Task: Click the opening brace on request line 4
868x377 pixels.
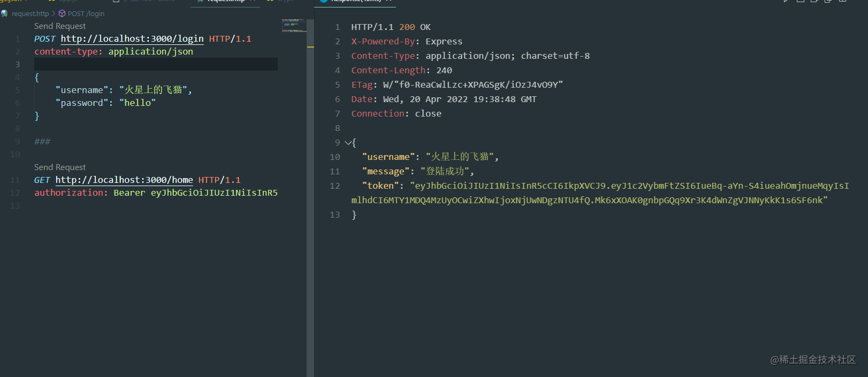Action: pyautogui.click(x=37, y=78)
